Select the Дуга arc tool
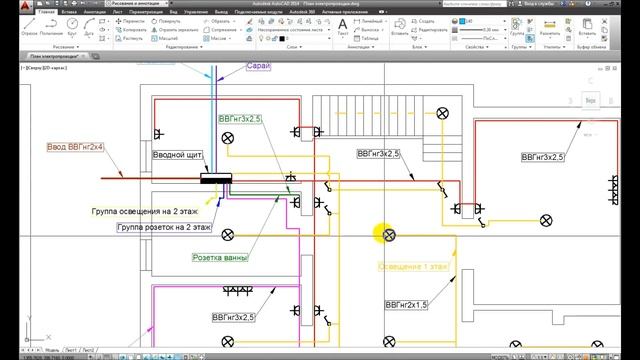Screen dimensions: 640x360 (89, 27)
